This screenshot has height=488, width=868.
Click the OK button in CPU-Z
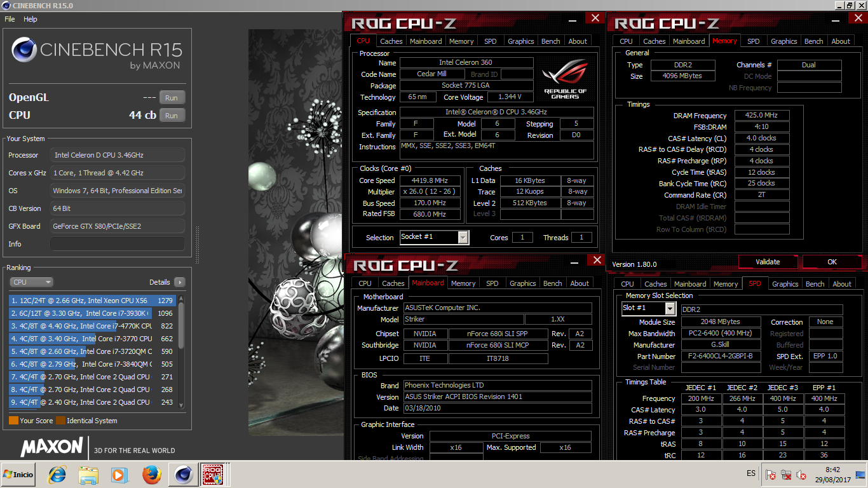(832, 262)
